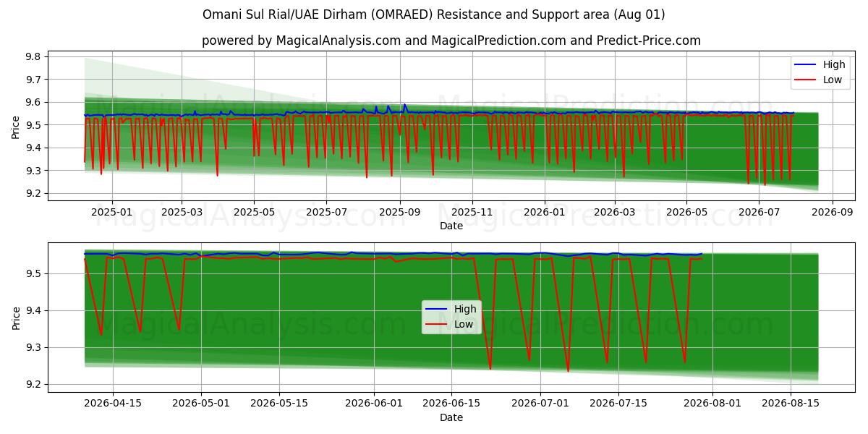Click the 2026-04-15 tick label

[114, 403]
